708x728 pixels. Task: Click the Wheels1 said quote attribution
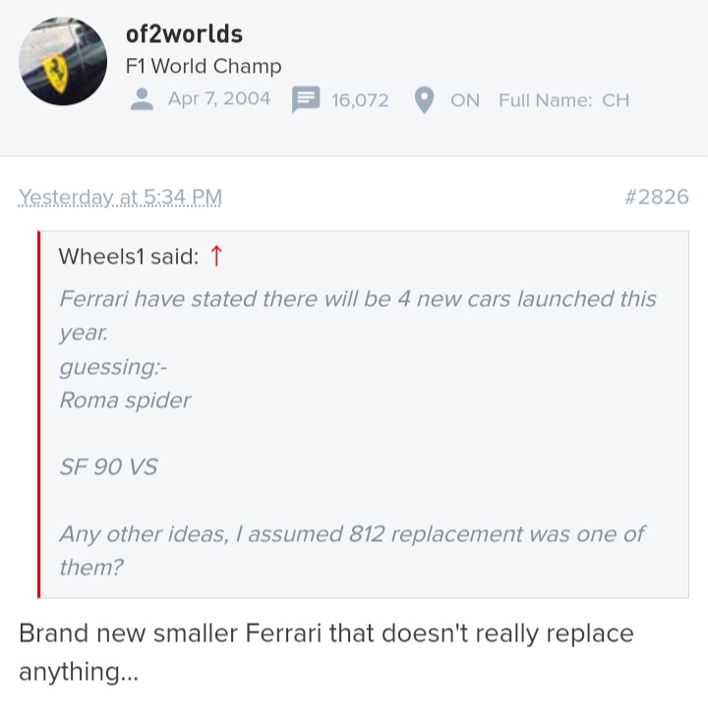point(128,257)
